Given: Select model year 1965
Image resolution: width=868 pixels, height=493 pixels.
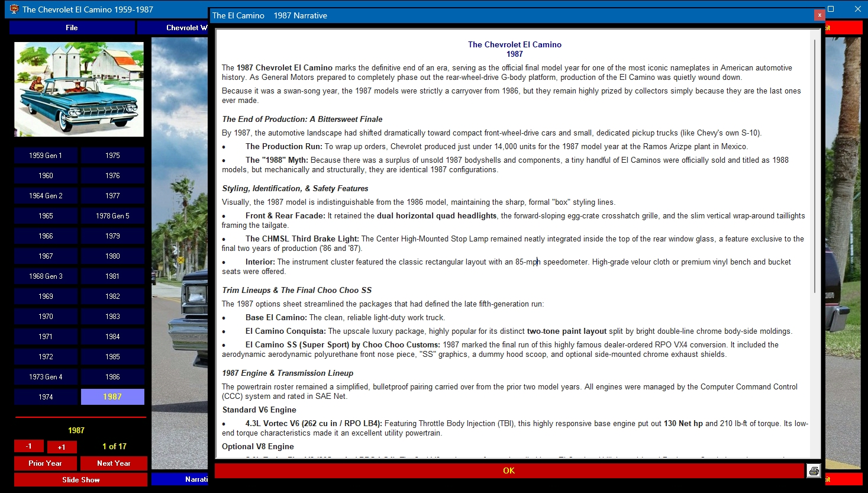Looking at the screenshot, I should click(x=46, y=216).
